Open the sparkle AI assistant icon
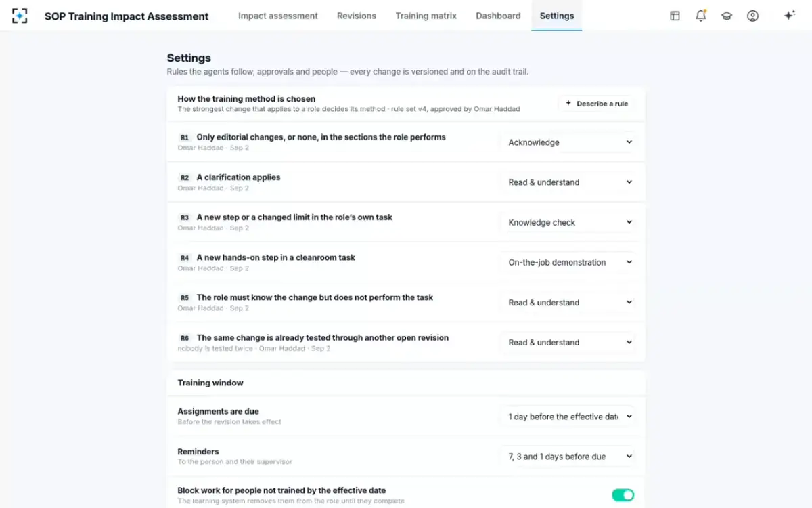The height and width of the screenshot is (508, 812). point(789,16)
